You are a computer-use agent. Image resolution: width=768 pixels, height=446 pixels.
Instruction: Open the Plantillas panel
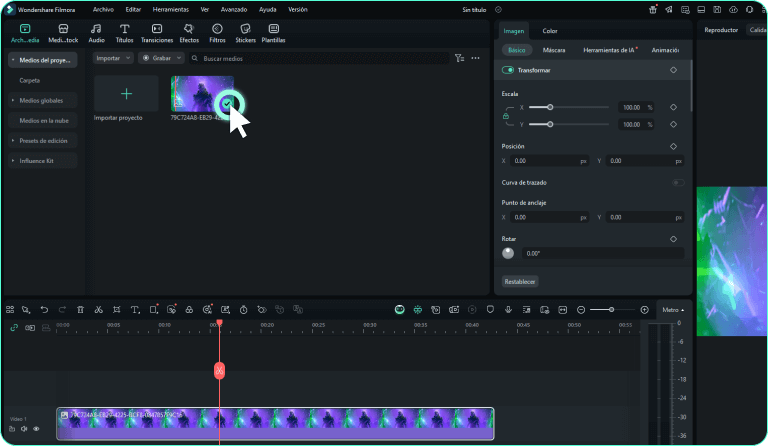coord(273,33)
